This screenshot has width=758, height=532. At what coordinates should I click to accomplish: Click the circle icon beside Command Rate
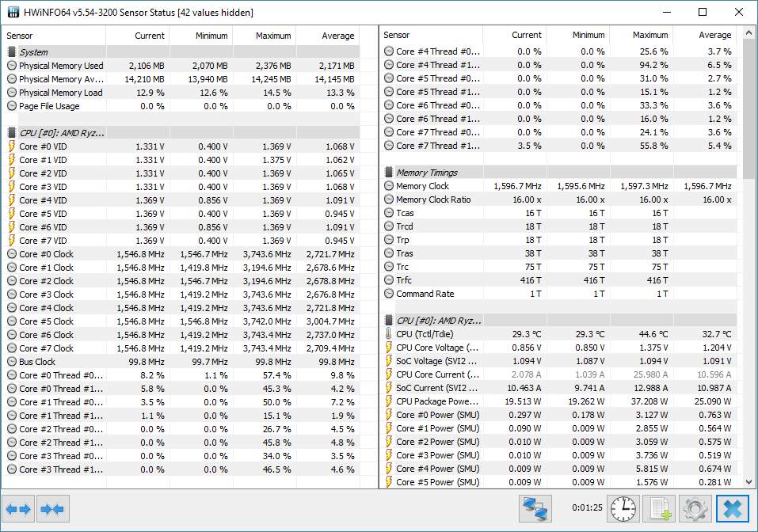tap(389, 293)
